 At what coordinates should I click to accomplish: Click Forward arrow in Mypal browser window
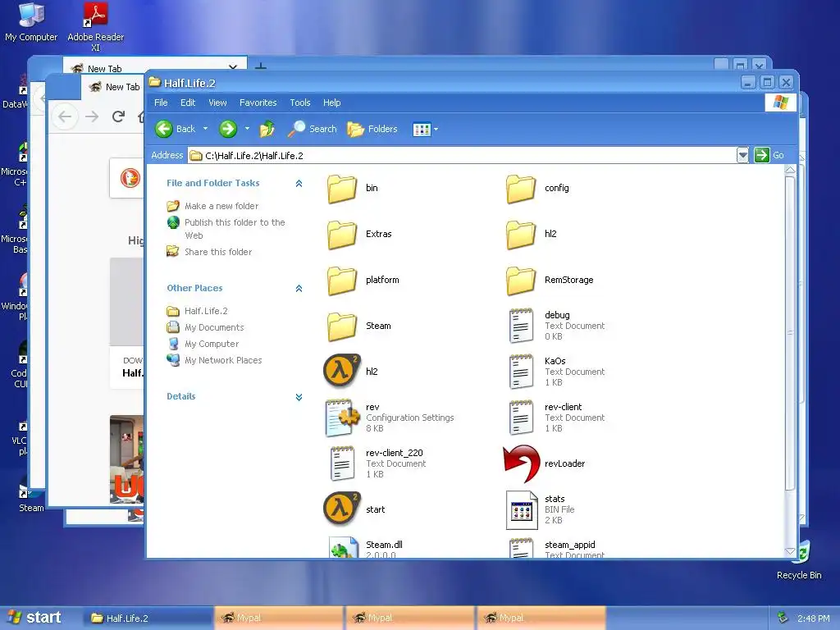[x=92, y=116]
